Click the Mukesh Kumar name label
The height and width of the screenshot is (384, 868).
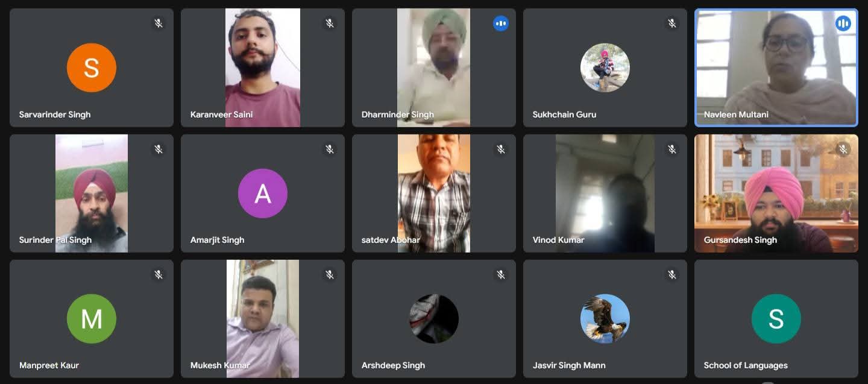pyautogui.click(x=220, y=365)
